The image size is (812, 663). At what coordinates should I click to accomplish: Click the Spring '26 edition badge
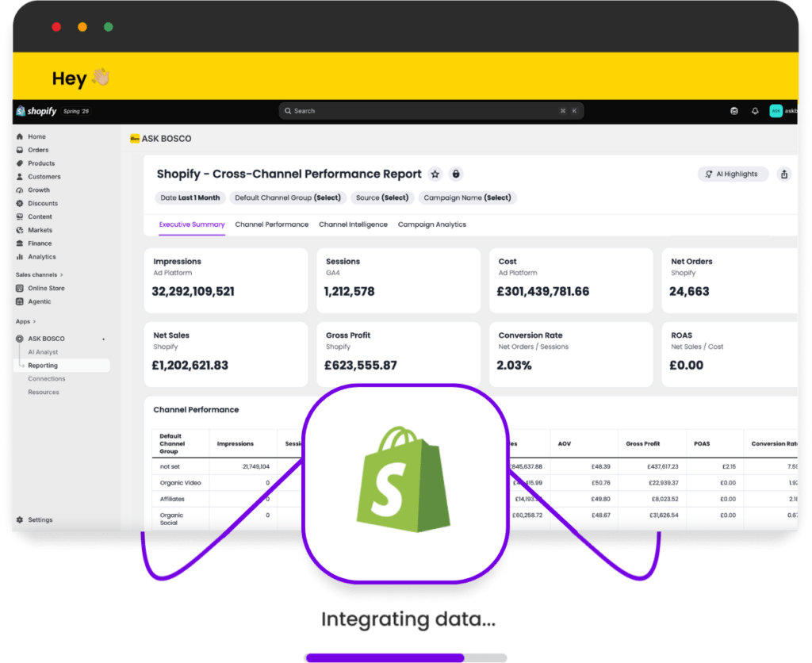pyautogui.click(x=76, y=111)
